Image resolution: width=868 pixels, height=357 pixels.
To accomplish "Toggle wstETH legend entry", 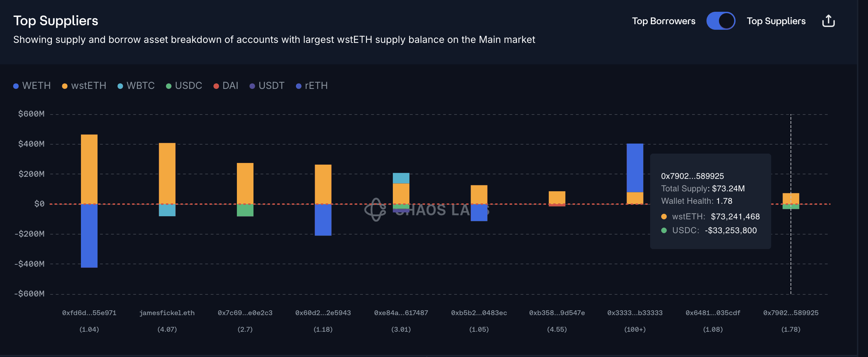I will pos(84,86).
